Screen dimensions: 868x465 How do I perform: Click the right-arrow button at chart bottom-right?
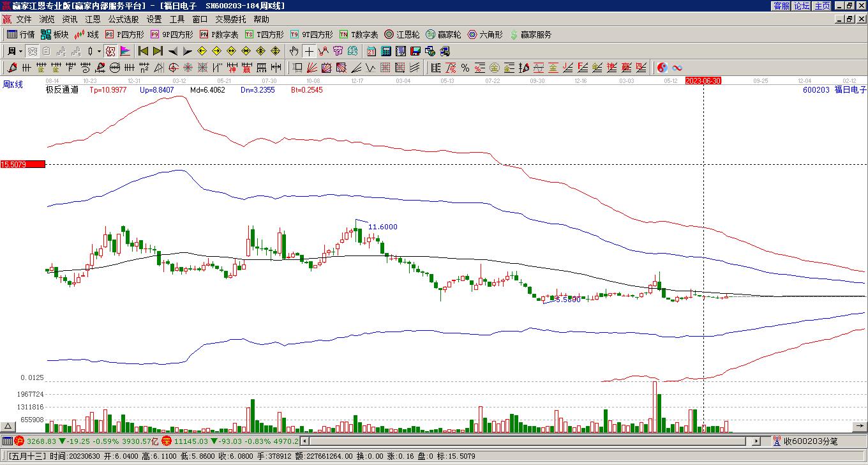click(x=860, y=426)
